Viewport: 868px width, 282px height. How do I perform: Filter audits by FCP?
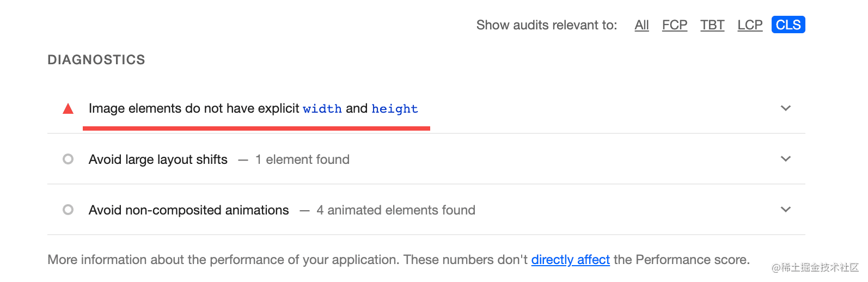pos(674,25)
